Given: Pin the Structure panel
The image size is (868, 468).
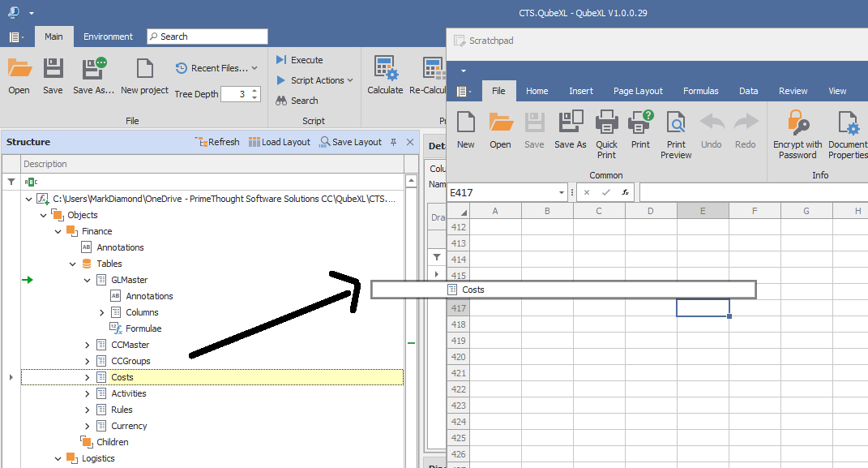Looking at the screenshot, I should [x=394, y=142].
